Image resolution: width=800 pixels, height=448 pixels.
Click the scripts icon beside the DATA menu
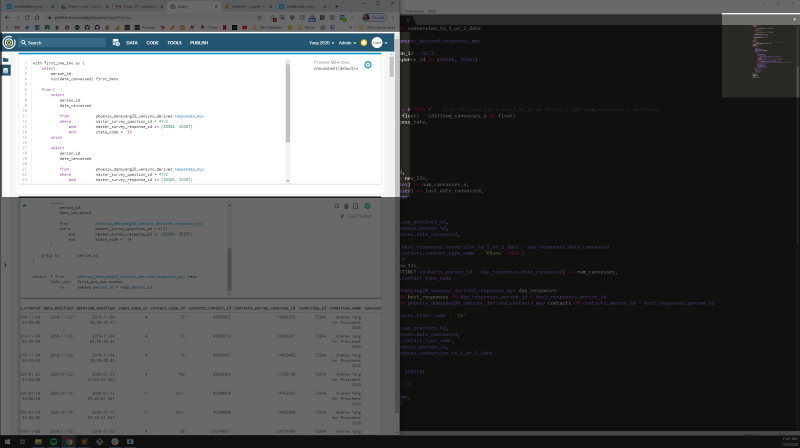[117, 43]
